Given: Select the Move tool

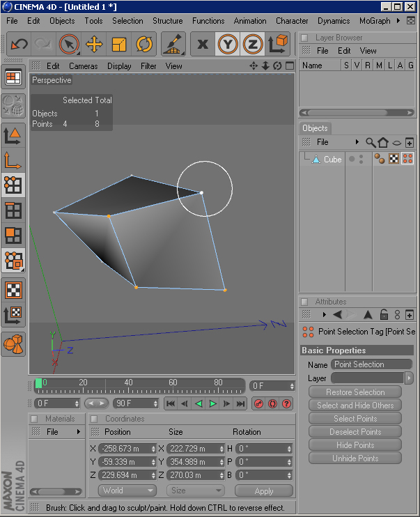Looking at the screenshot, I should coord(94,44).
